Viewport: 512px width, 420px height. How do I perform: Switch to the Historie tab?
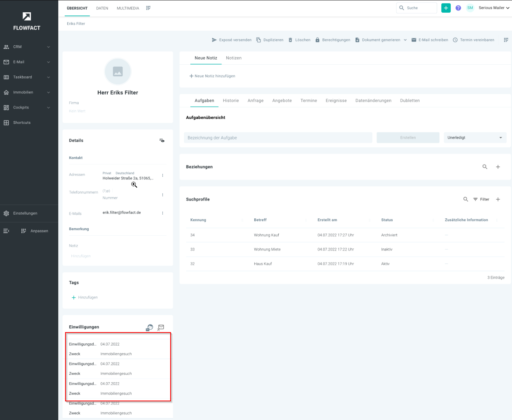click(x=231, y=101)
